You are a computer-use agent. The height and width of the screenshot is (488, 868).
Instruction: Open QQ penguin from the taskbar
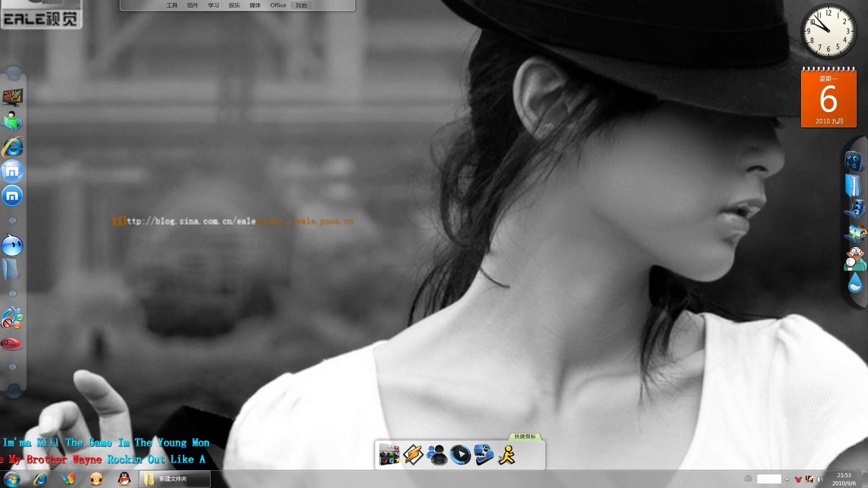pos(124,479)
